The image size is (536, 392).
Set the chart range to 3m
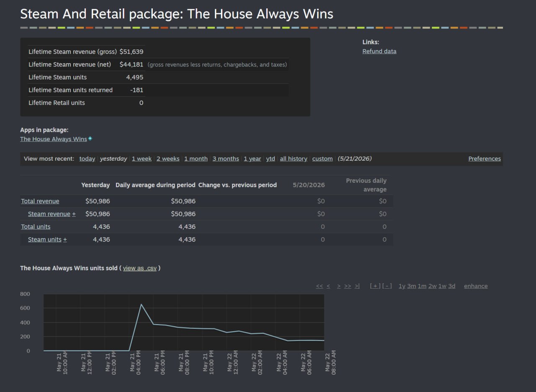pos(412,286)
